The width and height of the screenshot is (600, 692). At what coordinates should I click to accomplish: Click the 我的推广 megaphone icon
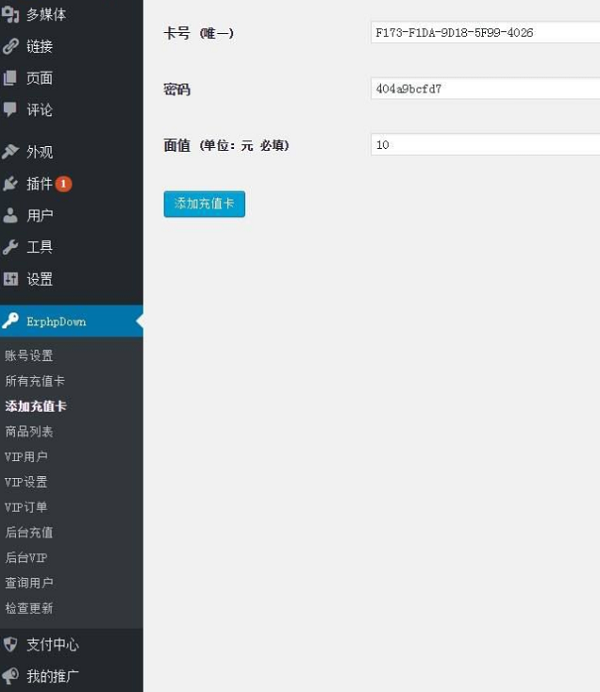pos(10,676)
